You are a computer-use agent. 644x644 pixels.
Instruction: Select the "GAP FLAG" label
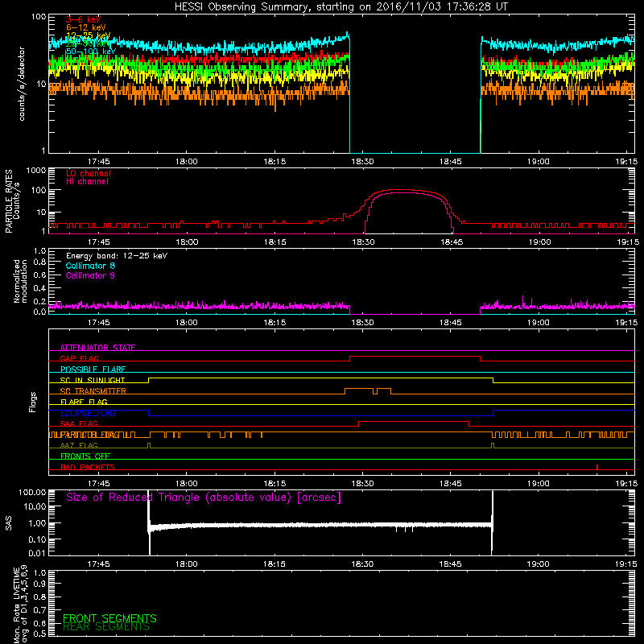click(x=79, y=358)
